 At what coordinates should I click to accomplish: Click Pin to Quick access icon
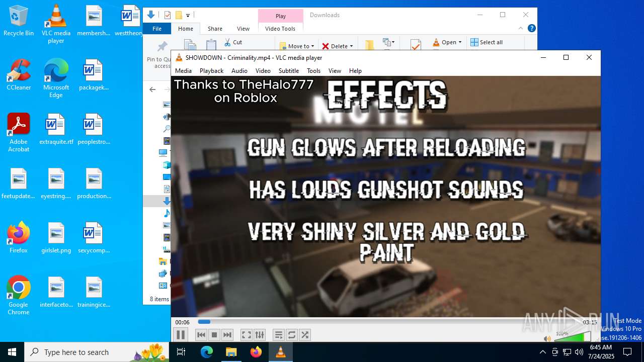click(162, 47)
